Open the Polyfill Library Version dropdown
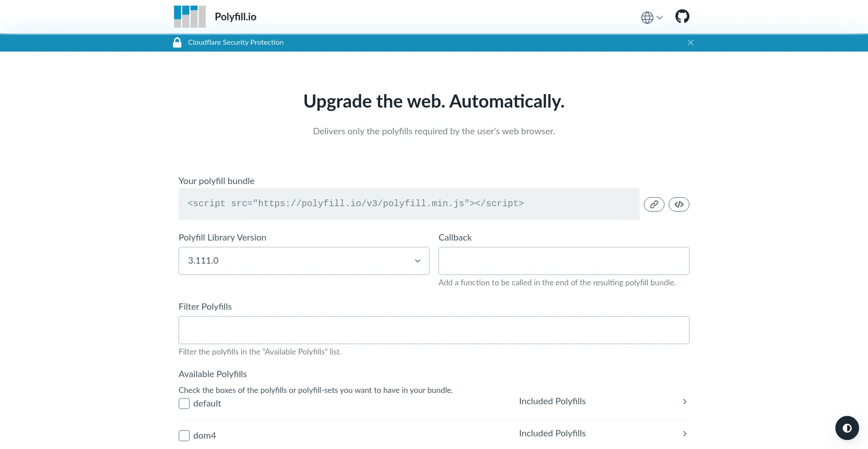This screenshot has height=449, width=868. pos(304,261)
